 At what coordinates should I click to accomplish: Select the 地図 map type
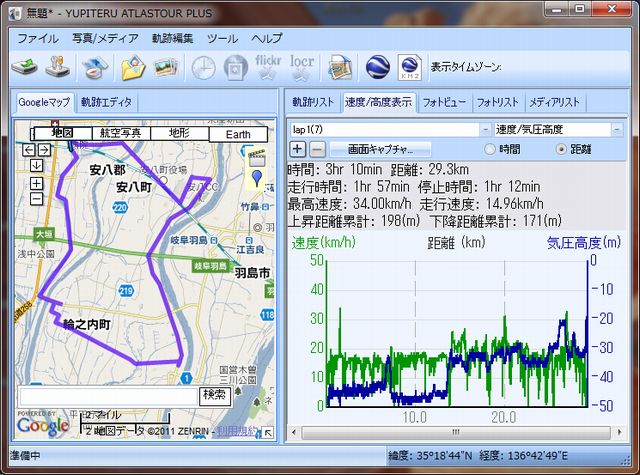pos(63,133)
